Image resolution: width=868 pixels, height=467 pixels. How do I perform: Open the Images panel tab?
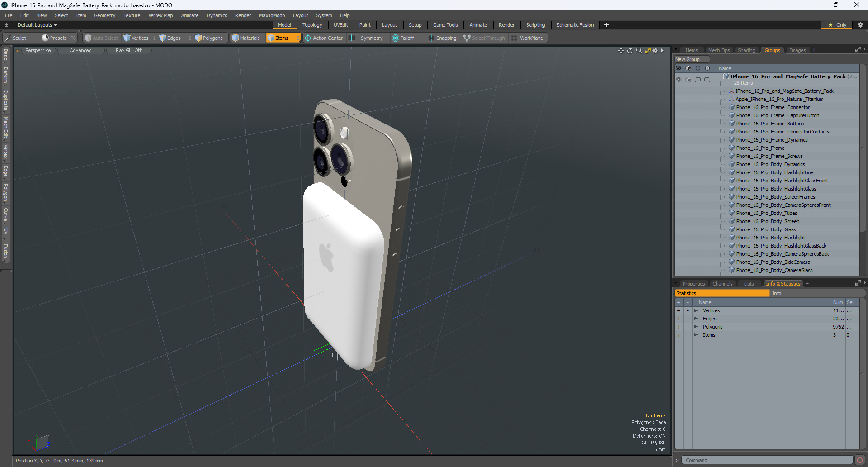click(x=797, y=50)
